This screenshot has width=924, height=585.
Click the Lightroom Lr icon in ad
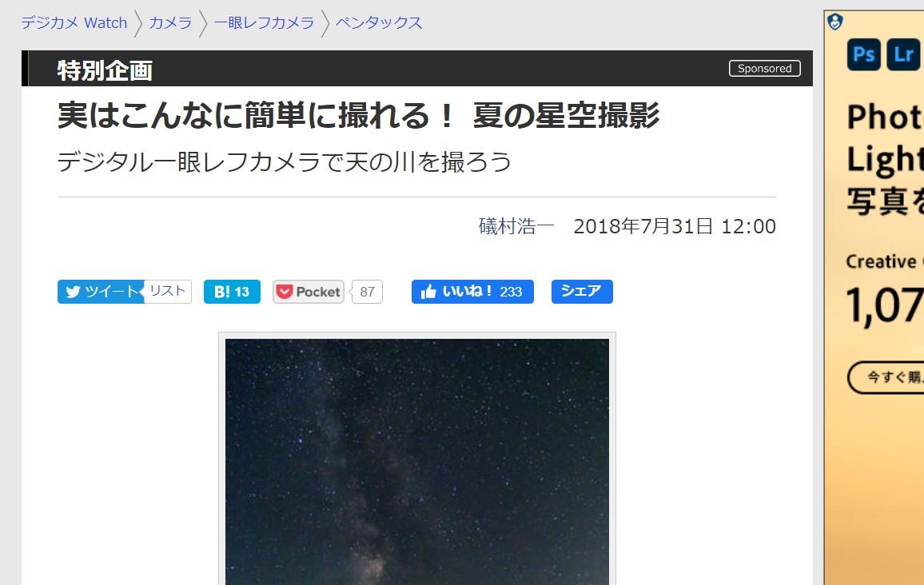(x=903, y=54)
